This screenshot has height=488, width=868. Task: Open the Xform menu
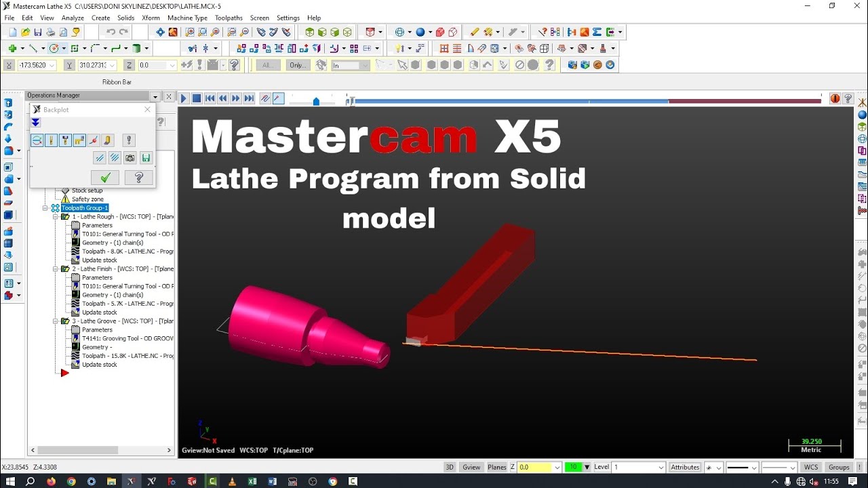click(151, 18)
